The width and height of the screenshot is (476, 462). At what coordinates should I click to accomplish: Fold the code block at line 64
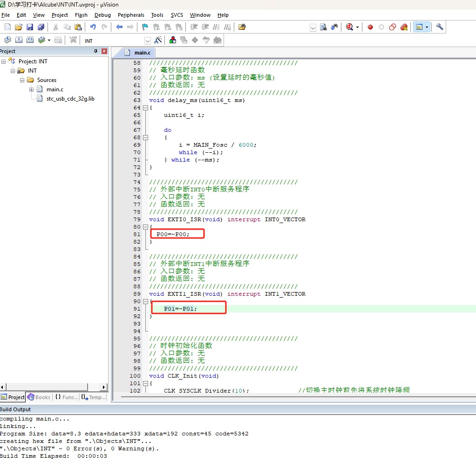coord(145,108)
